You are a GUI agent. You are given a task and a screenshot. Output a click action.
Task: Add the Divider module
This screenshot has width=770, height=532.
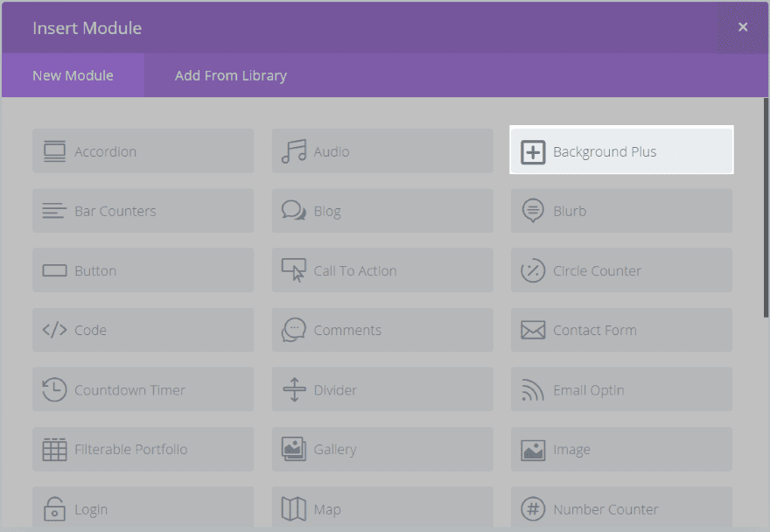(382, 390)
